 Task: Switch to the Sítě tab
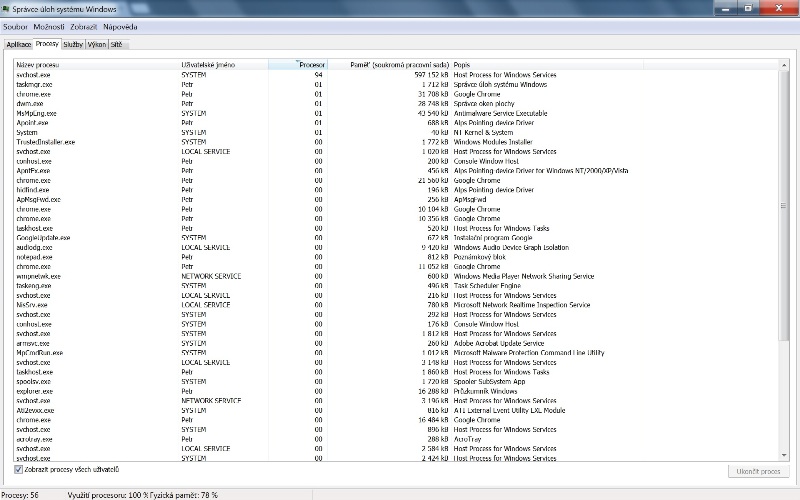pos(118,45)
